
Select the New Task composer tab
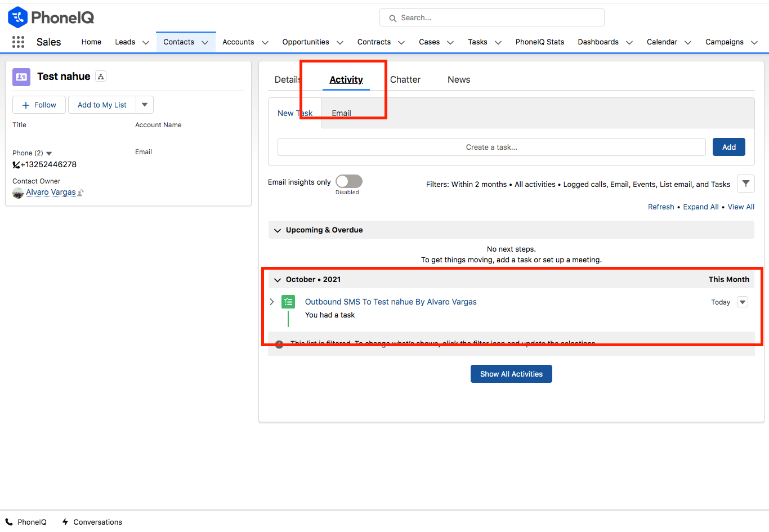[295, 113]
